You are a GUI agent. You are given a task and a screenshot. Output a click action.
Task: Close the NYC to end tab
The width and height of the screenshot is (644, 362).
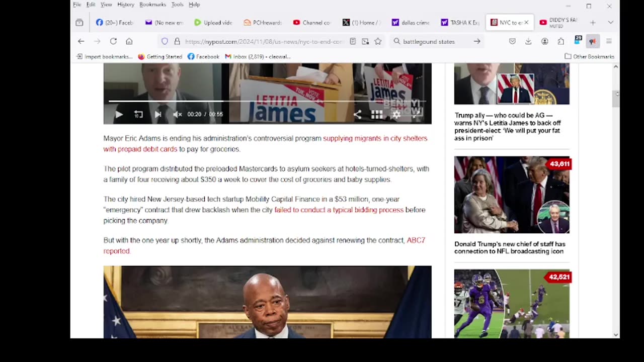pyautogui.click(x=527, y=23)
